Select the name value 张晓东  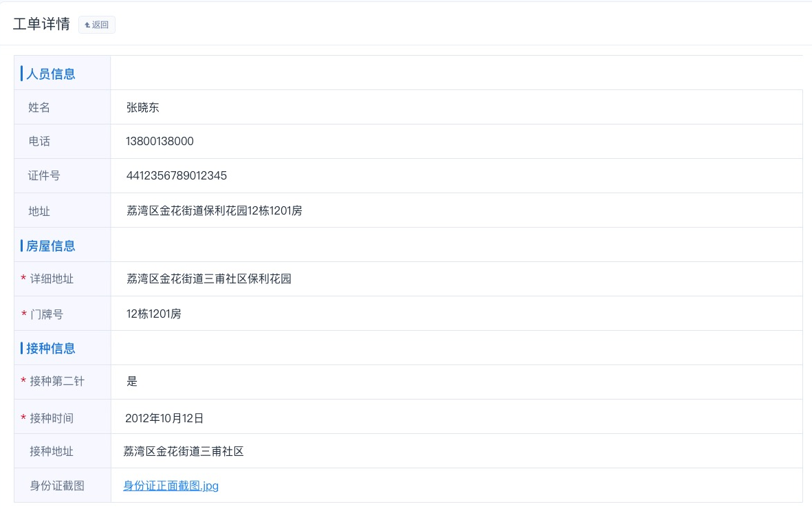tap(143, 107)
